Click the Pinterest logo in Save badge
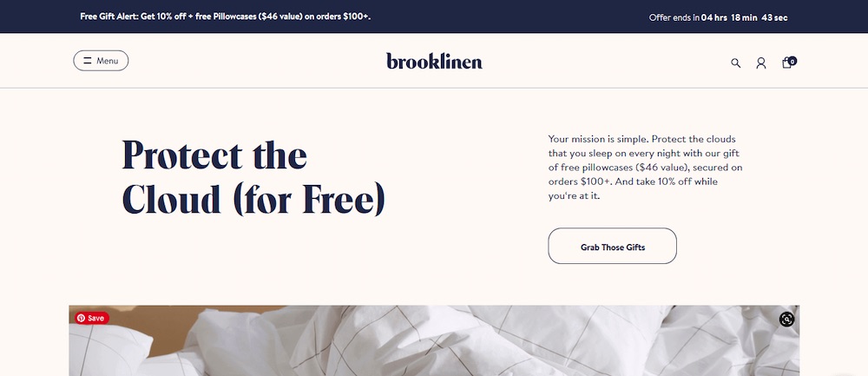 pyautogui.click(x=81, y=318)
